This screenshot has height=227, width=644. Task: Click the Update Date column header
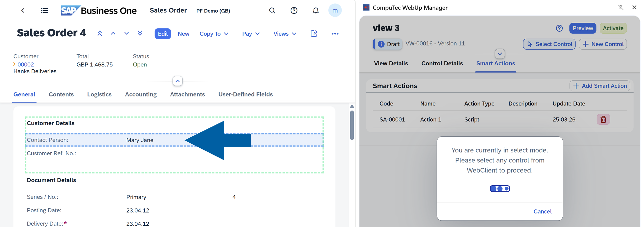tap(569, 104)
